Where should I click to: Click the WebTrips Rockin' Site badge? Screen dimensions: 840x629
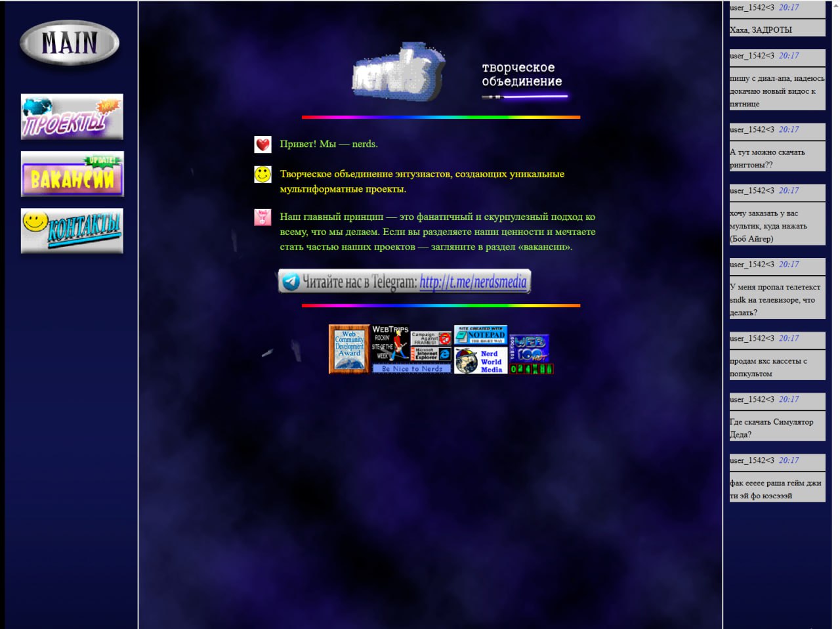click(390, 343)
